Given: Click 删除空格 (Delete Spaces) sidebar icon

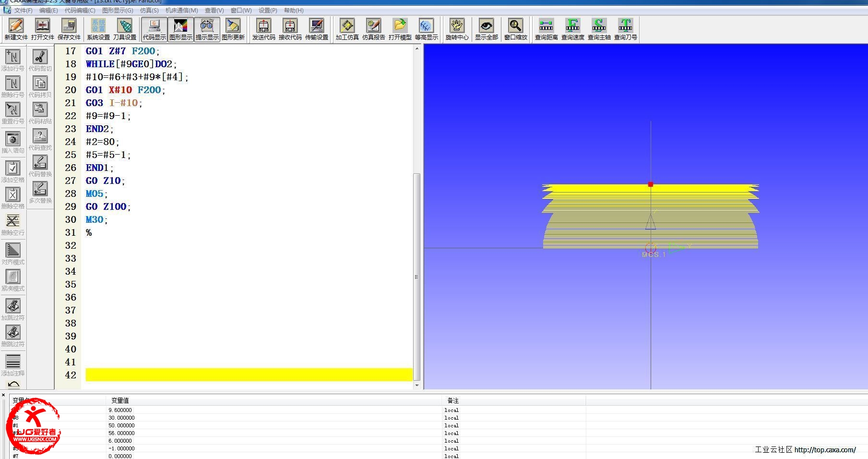Looking at the screenshot, I should click(x=13, y=198).
